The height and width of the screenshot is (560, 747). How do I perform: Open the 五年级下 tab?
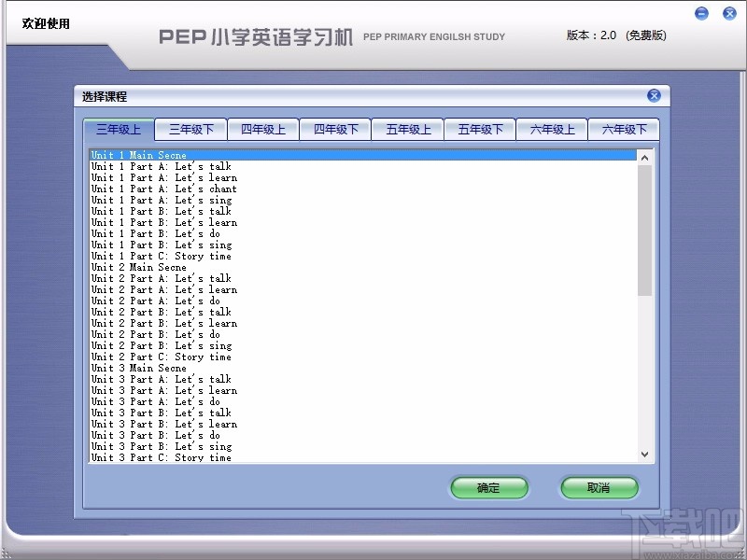pyautogui.click(x=480, y=129)
